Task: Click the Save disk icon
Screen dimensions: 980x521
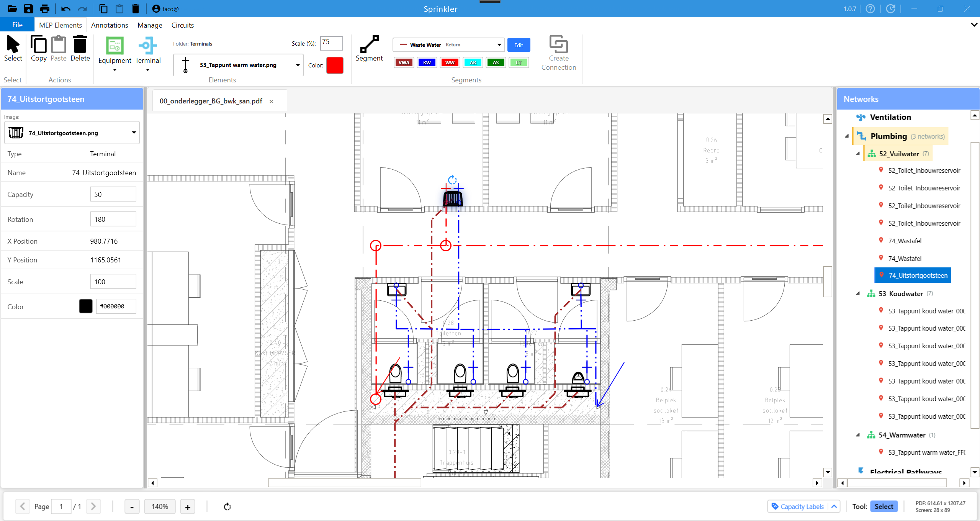Action: pos(29,8)
